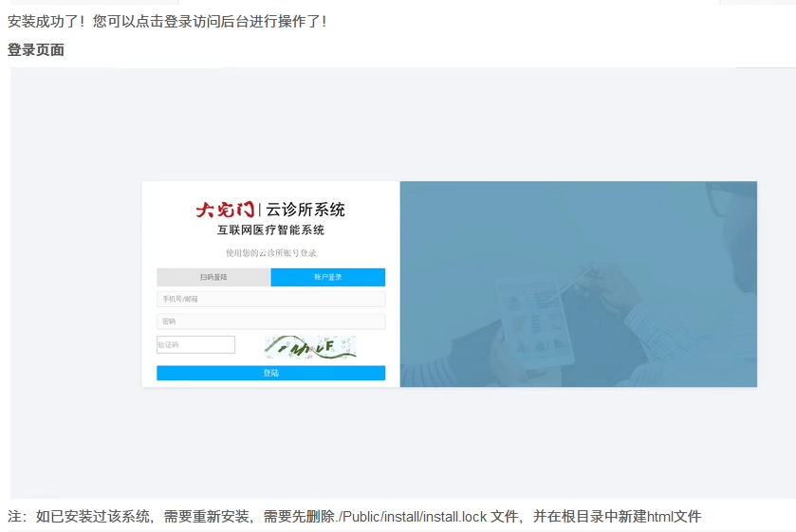
Task: Click into the 密码 password field
Action: pos(271,321)
